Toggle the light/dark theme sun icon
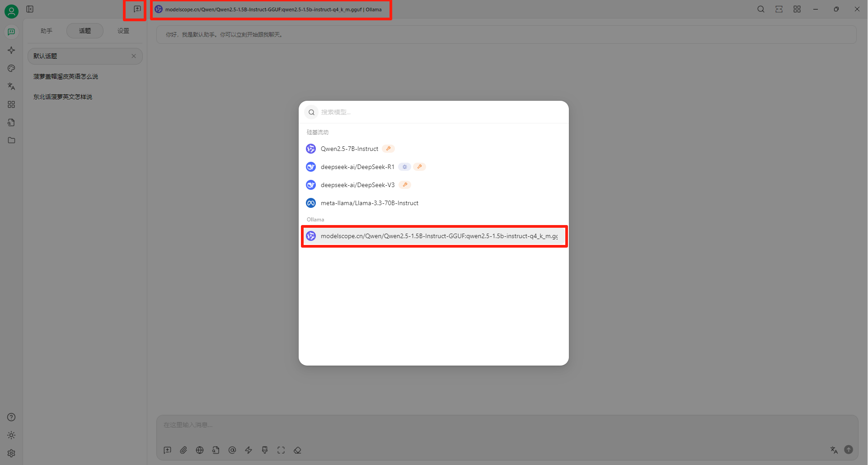The height and width of the screenshot is (465, 868). coord(11,435)
